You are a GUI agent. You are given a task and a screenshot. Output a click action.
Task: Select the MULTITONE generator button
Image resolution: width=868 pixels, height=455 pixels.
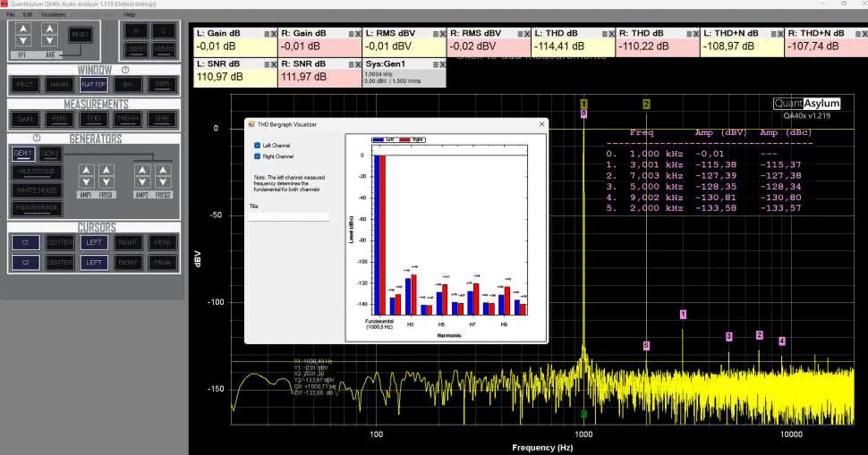click(x=37, y=171)
